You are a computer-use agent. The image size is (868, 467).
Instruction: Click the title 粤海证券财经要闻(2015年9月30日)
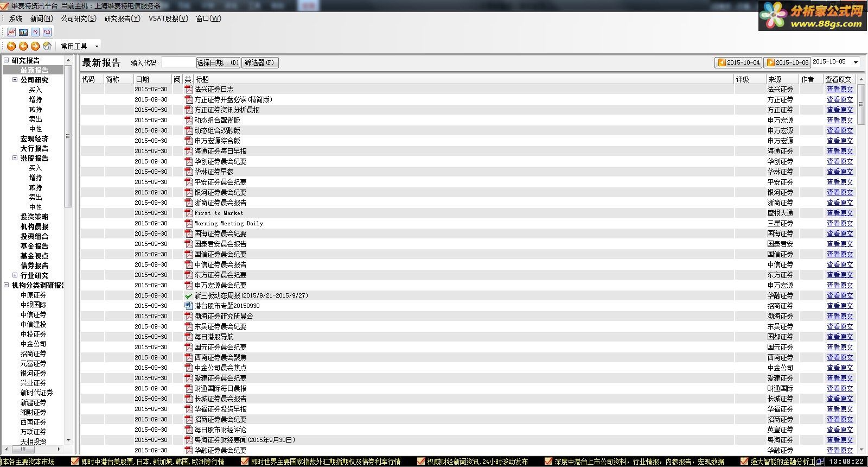[245, 440]
